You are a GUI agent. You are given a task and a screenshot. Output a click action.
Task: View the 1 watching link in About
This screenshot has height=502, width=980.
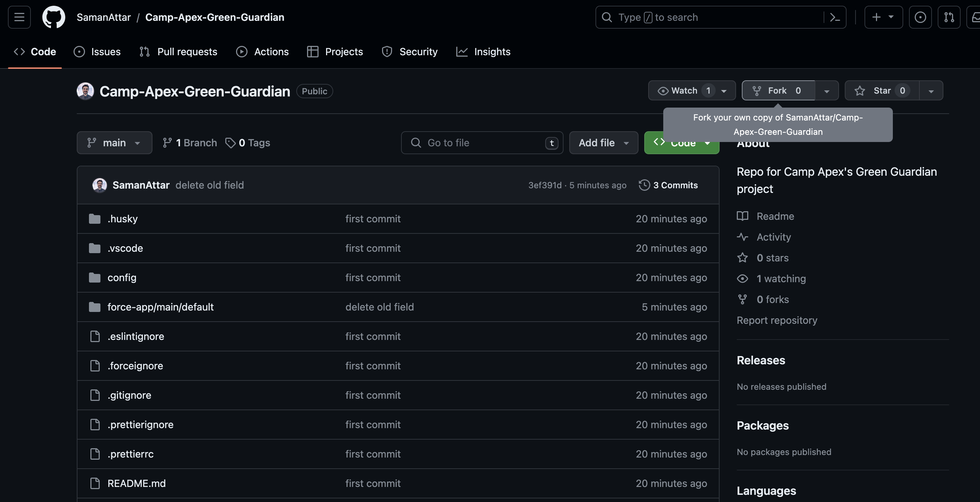[x=771, y=279]
